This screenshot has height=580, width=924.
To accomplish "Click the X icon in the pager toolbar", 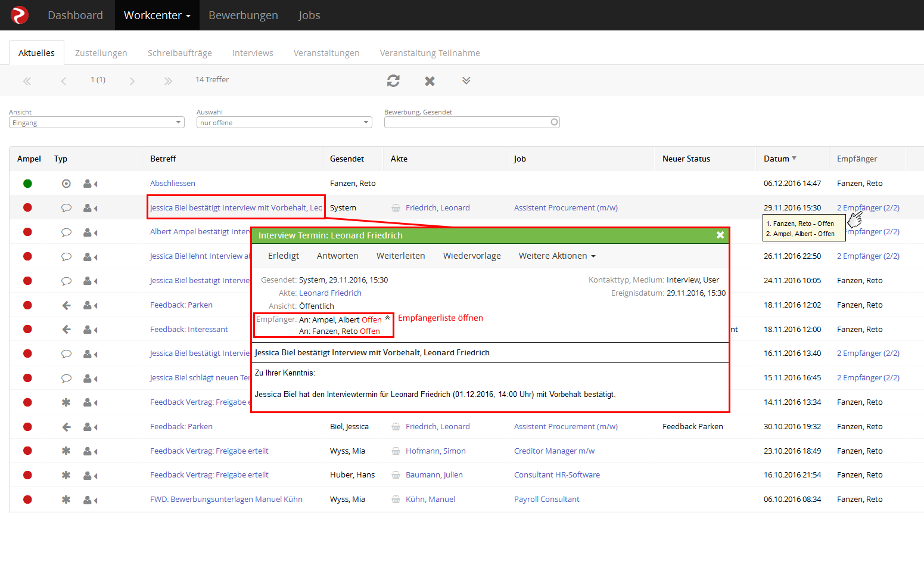I will (430, 81).
